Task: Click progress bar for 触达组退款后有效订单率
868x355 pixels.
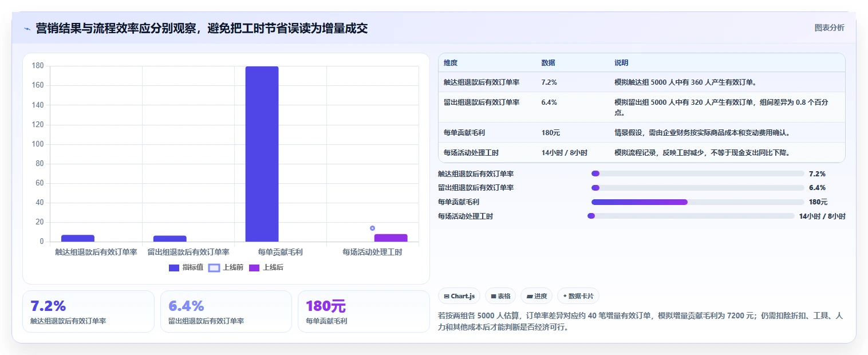Action: [x=698, y=173]
